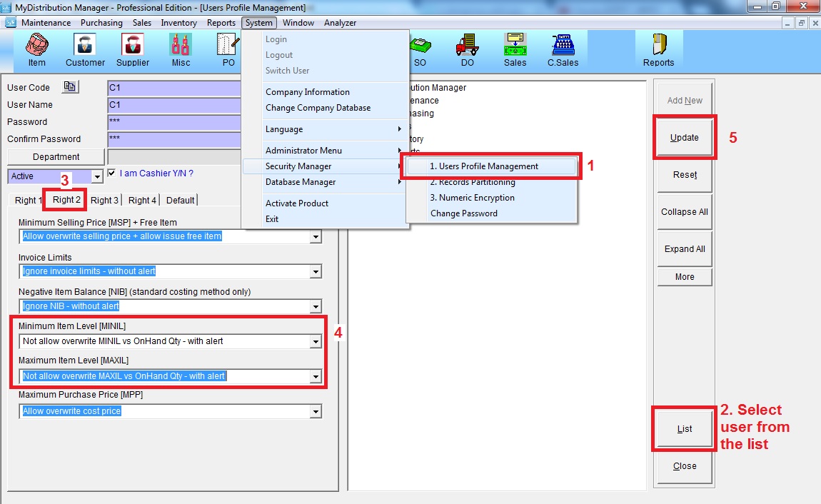Open the Reports toolbar icon

click(x=658, y=50)
